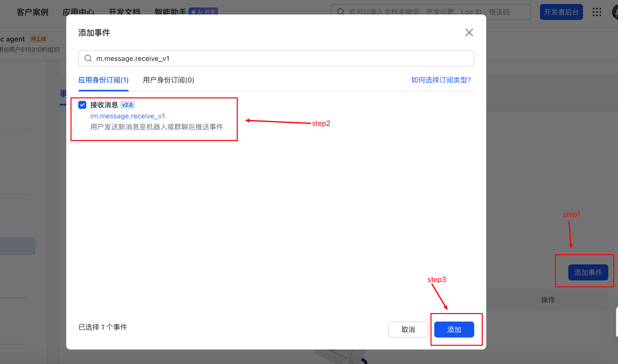This screenshot has height=364, width=618.
Task: Click the v2.0 version badge
Action: 127,105
